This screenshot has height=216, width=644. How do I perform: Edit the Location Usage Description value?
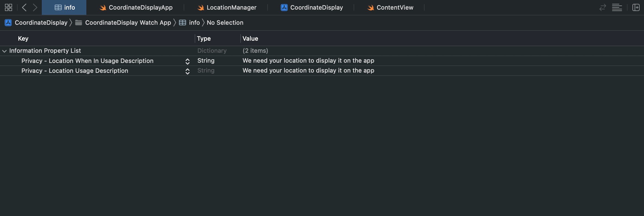coord(308,71)
